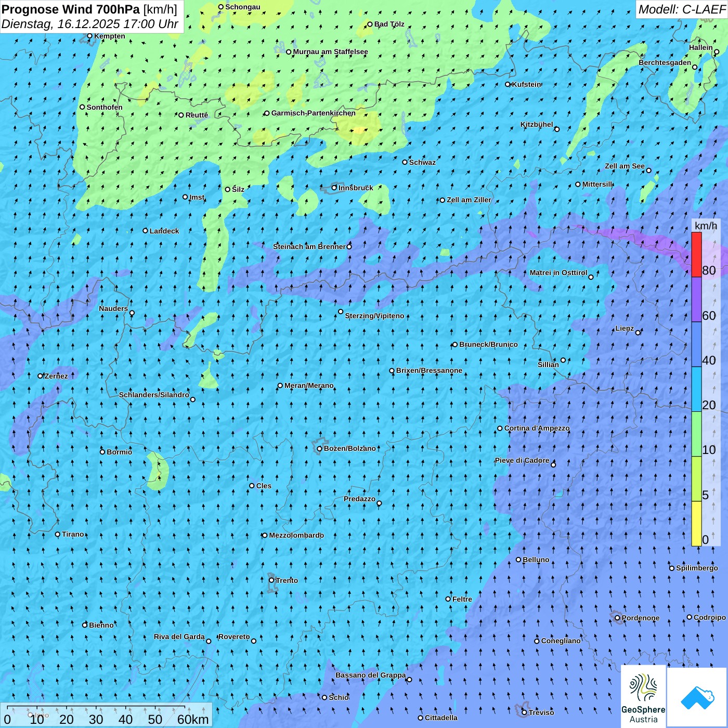Click the Murnau am Staffelsee label

pyautogui.click(x=330, y=51)
